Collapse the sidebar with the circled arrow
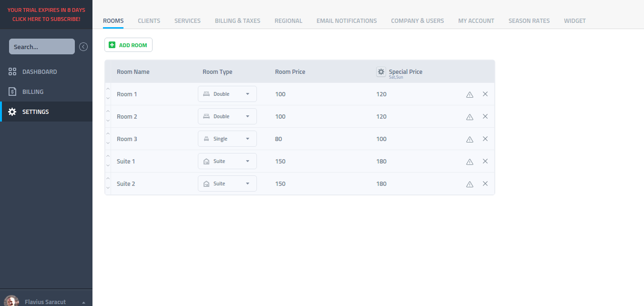The width and height of the screenshot is (644, 306). (83, 47)
